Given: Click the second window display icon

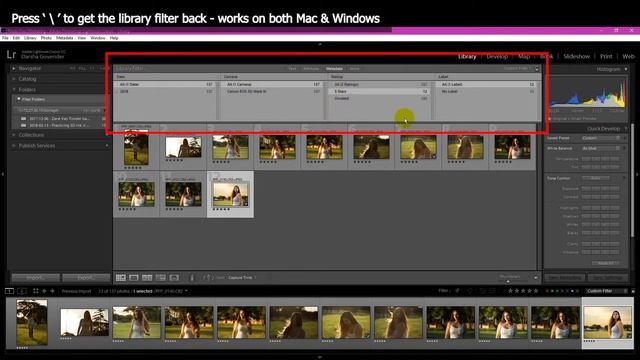Looking at the screenshot, I should click(22, 291).
